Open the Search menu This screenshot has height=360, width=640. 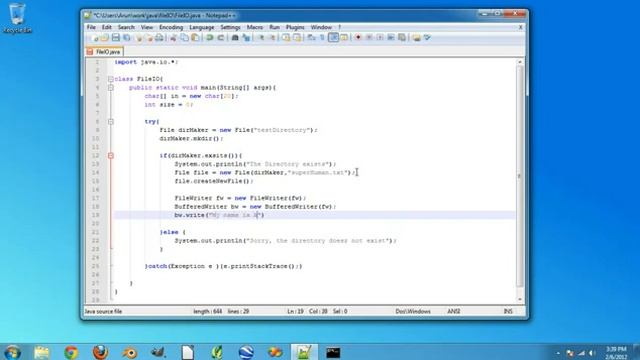coord(126,27)
